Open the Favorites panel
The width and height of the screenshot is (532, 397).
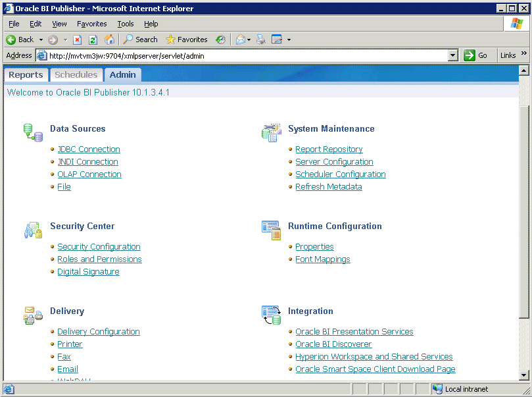pyautogui.click(x=183, y=40)
